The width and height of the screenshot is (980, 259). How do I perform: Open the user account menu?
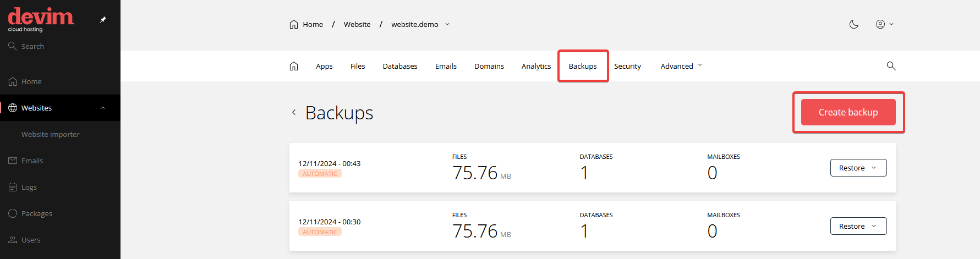884,24
